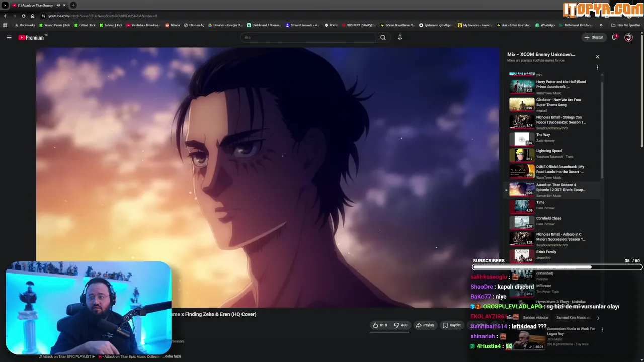
Task: Open Gözat | Kick bookmark
Action: click(85, 25)
